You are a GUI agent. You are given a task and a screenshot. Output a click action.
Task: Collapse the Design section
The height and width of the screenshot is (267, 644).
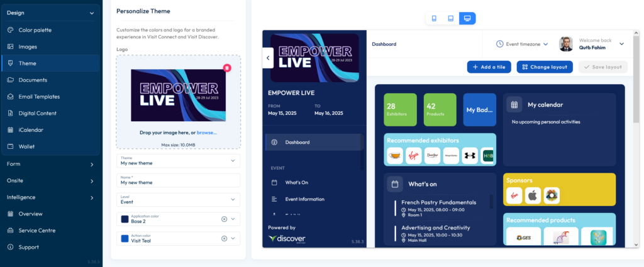pos(92,13)
